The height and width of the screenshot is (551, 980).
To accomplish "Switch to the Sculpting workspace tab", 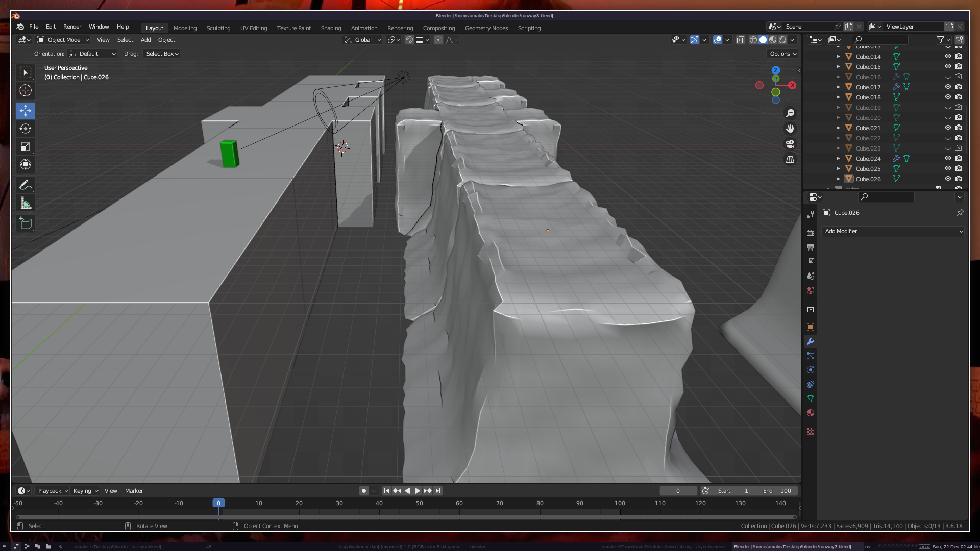I will 218,28.
